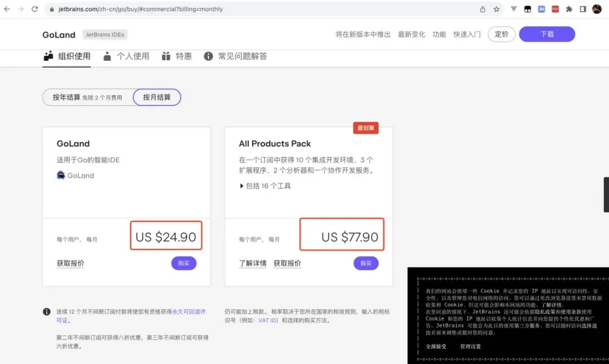609x364 pixels.
Task: Open the 常见问题解答 tab
Action: [235, 56]
